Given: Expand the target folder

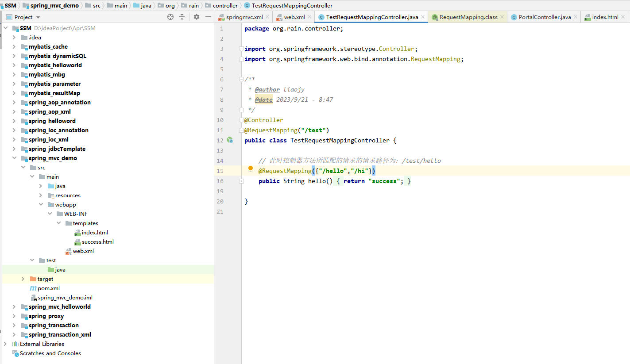Looking at the screenshot, I should [x=23, y=279].
